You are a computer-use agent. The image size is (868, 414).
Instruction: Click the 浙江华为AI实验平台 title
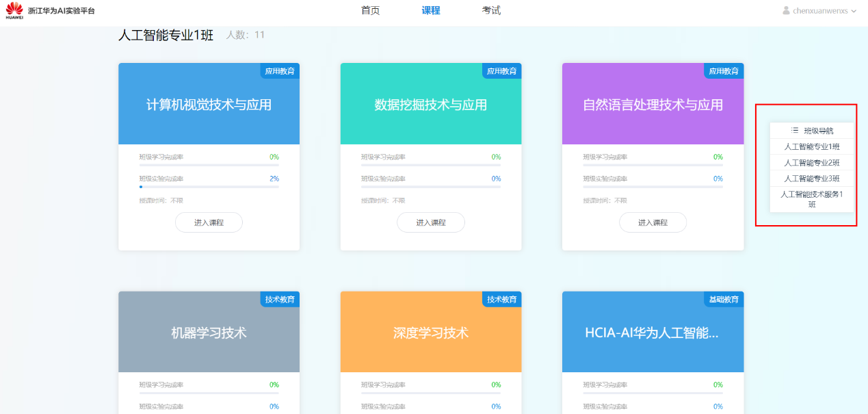tap(62, 11)
